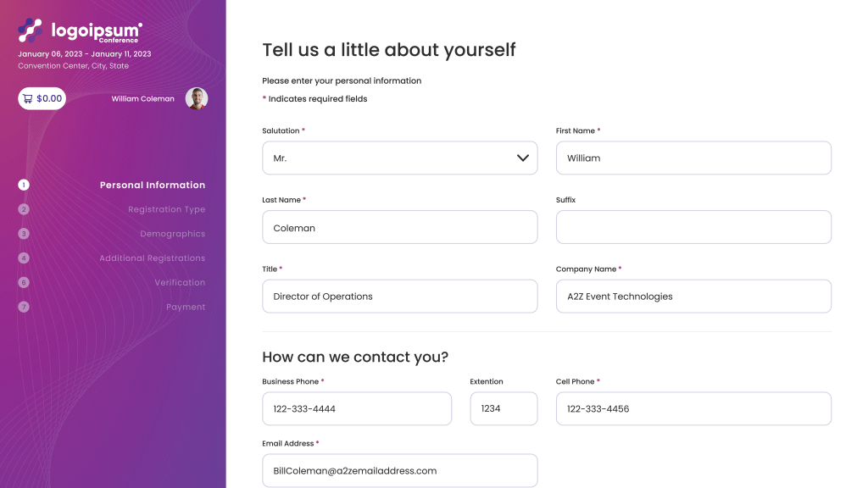
Task: Click the step 7 circle icon
Action: [24, 307]
